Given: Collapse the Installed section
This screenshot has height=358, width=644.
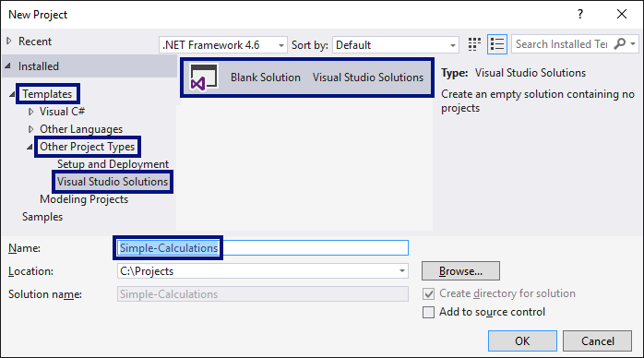Looking at the screenshot, I should pyautogui.click(x=8, y=66).
